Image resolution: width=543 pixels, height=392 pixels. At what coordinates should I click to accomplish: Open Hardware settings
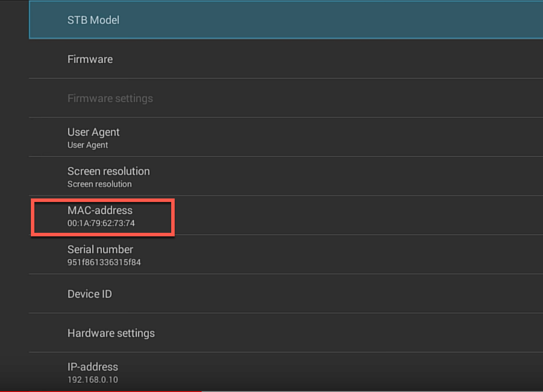coord(286,333)
